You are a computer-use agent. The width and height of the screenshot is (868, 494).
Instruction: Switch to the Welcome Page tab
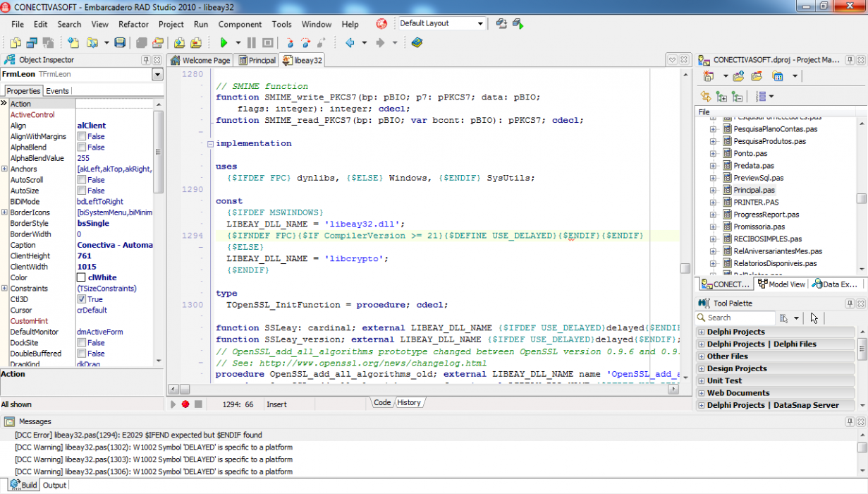[x=200, y=60]
